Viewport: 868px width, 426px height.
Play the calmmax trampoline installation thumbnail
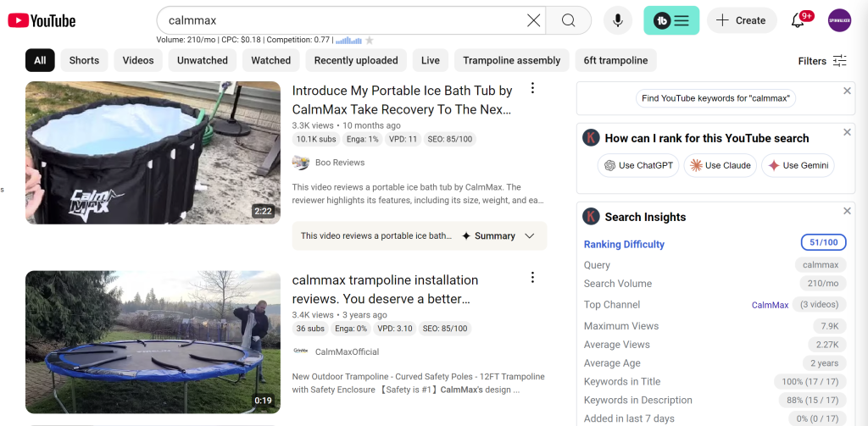(x=153, y=341)
